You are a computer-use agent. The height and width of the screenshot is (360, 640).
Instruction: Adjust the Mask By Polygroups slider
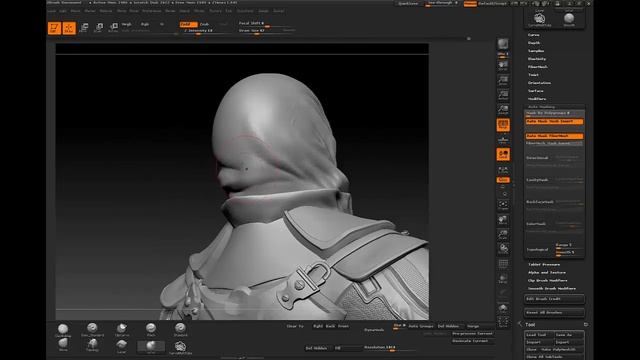[x=554, y=113]
